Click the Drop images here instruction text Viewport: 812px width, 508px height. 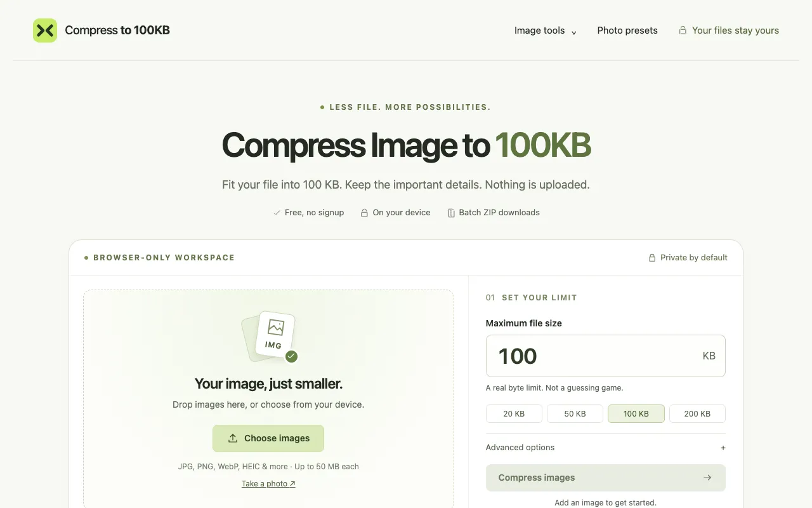pos(268,404)
